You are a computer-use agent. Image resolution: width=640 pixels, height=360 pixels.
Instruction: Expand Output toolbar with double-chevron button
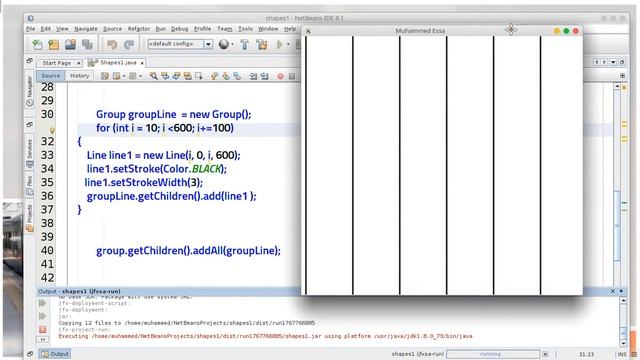point(42,339)
